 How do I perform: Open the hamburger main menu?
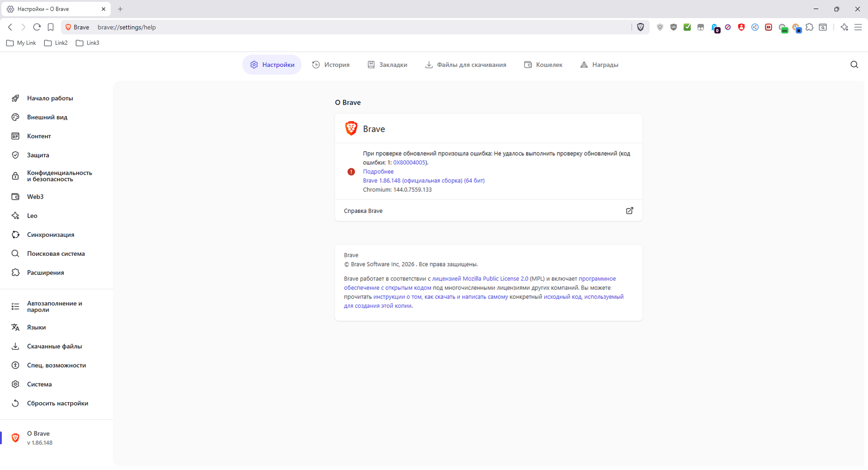coord(858,27)
